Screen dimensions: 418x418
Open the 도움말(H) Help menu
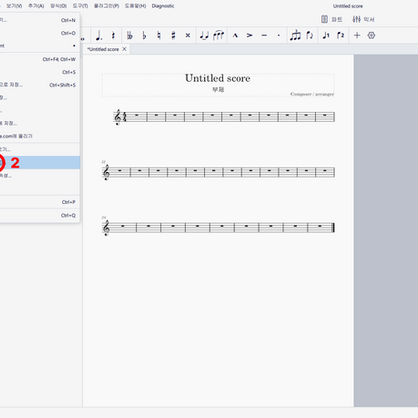click(x=135, y=6)
